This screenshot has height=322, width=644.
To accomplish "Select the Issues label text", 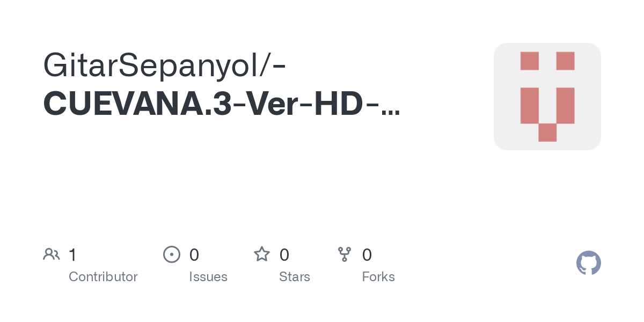I will point(208,277).
